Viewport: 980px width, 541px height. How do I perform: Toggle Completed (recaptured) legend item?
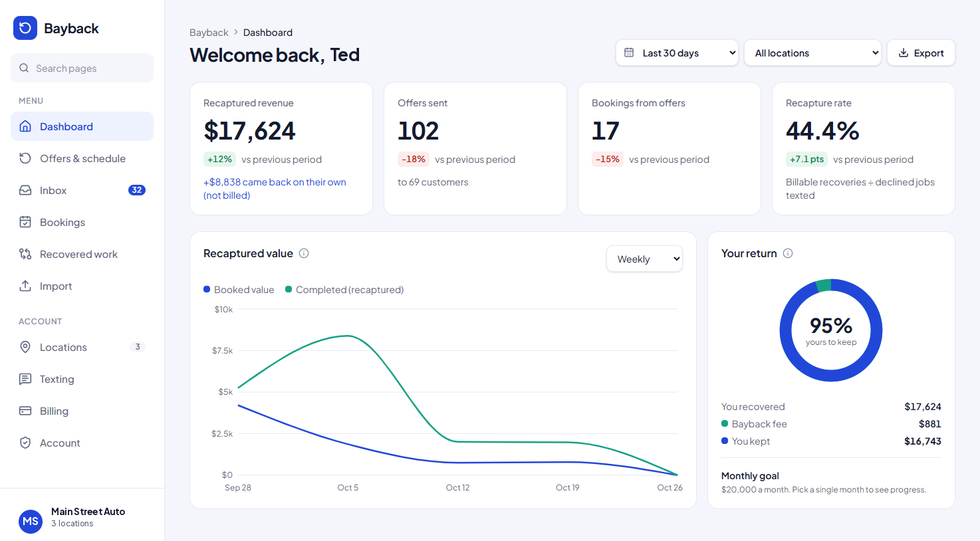point(344,290)
